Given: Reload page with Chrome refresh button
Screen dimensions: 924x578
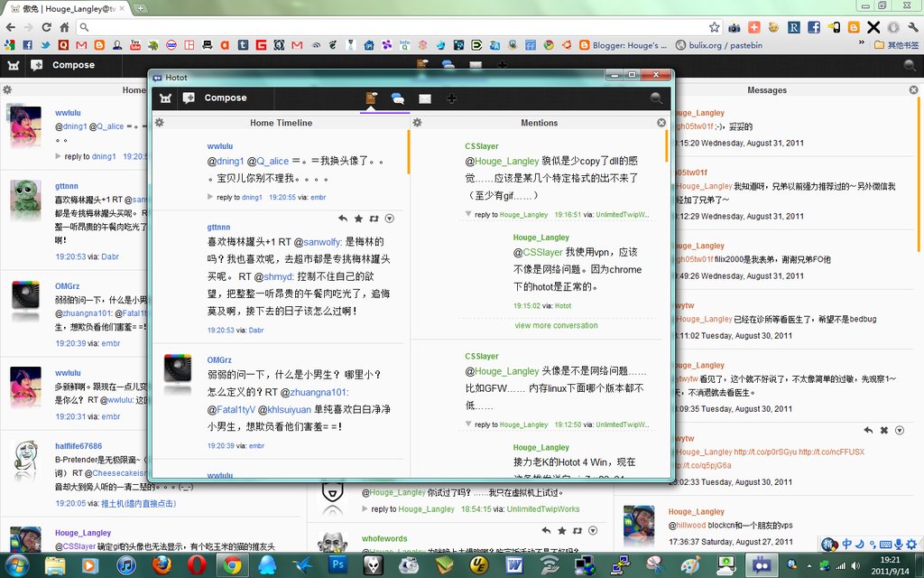Looking at the screenshot, I should click(47, 27).
